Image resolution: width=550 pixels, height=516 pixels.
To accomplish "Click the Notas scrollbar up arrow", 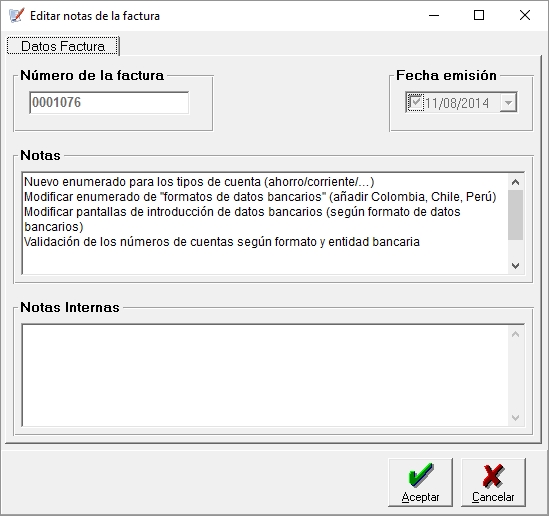I will (515, 182).
